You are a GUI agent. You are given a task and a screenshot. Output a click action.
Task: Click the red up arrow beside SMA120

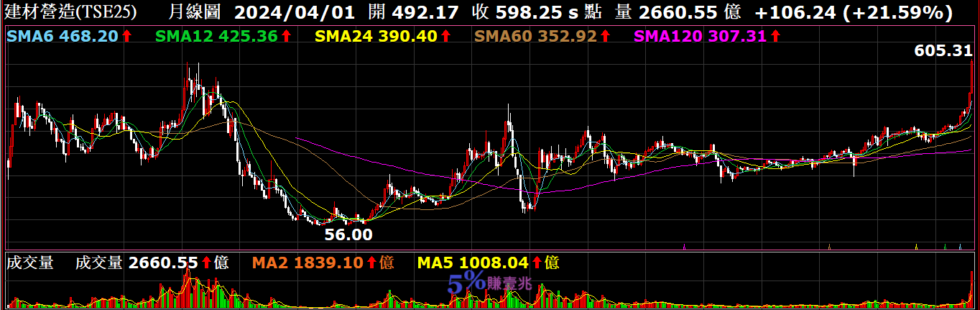click(x=775, y=36)
